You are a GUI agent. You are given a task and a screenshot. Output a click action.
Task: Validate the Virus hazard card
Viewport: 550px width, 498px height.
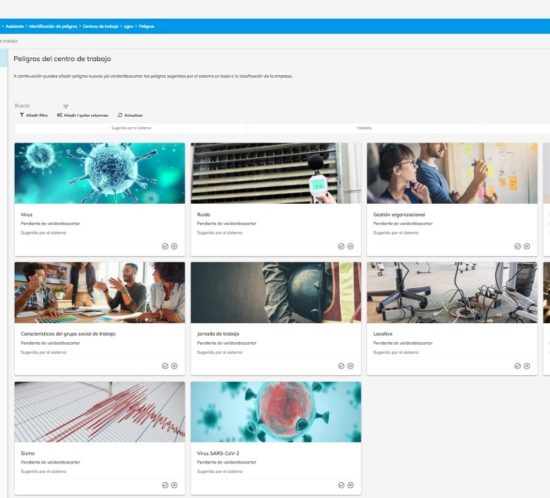165,247
